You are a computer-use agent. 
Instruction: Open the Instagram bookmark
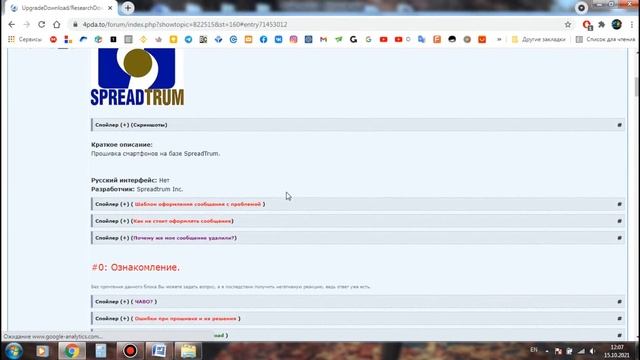click(x=293, y=39)
